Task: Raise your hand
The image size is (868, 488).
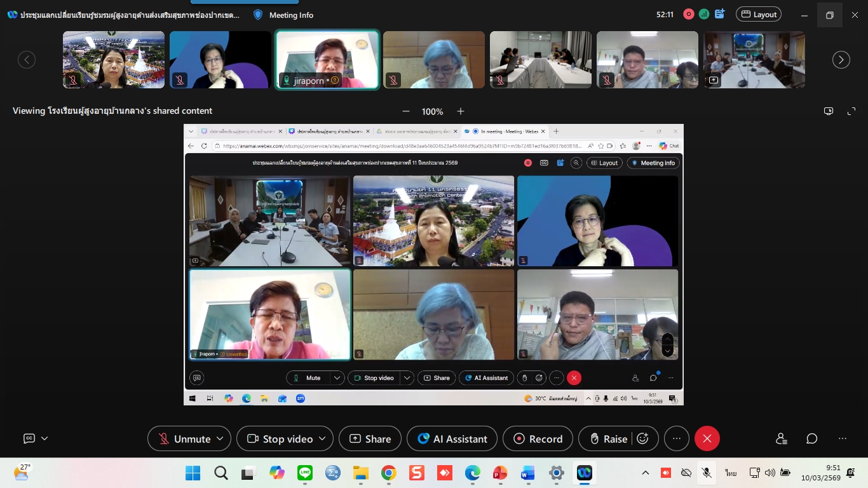Action: point(609,438)
